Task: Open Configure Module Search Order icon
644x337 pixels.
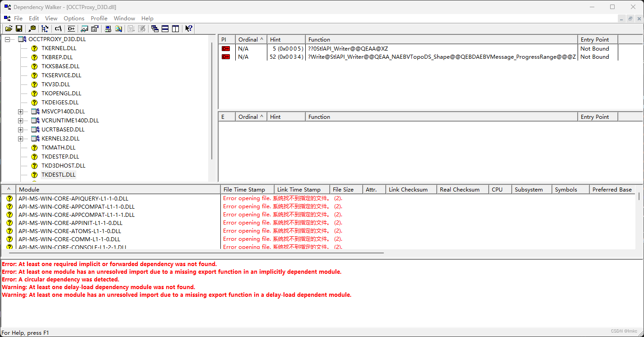Action: coord(118,28)
